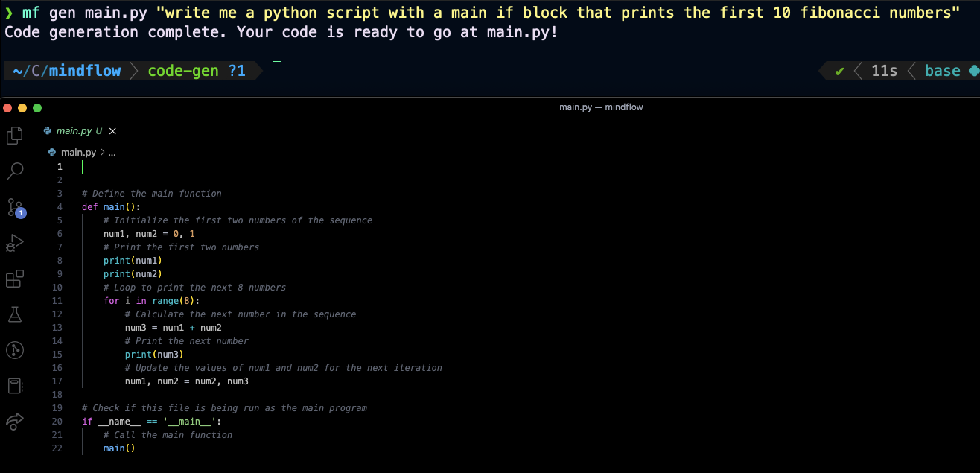Viewport: 980px width, 473px height.
Task: Close the main.py editor tab
Action: coord(112,131)
